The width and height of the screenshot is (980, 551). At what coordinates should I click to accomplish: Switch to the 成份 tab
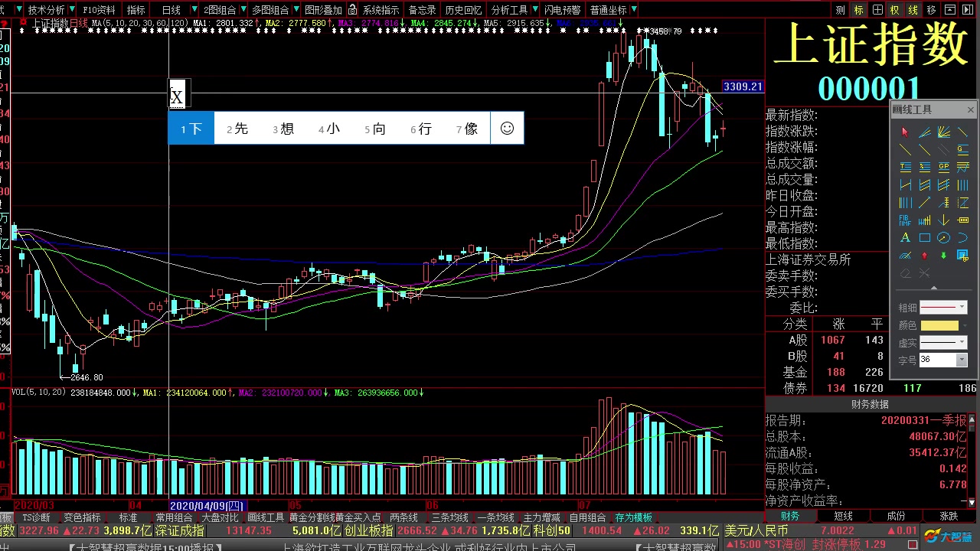pyautogui.click(x=896, y=516)
